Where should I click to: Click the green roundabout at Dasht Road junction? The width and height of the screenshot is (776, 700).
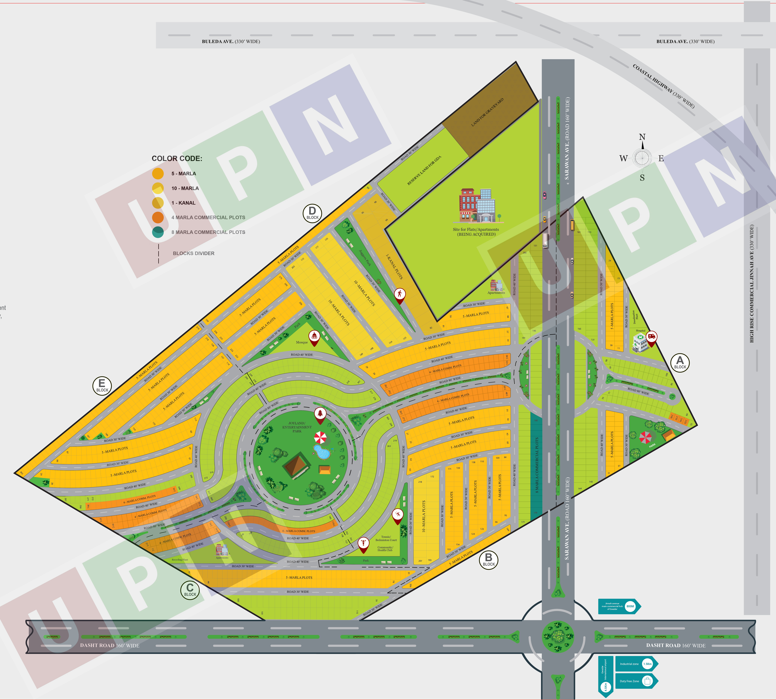pos(558,636)
